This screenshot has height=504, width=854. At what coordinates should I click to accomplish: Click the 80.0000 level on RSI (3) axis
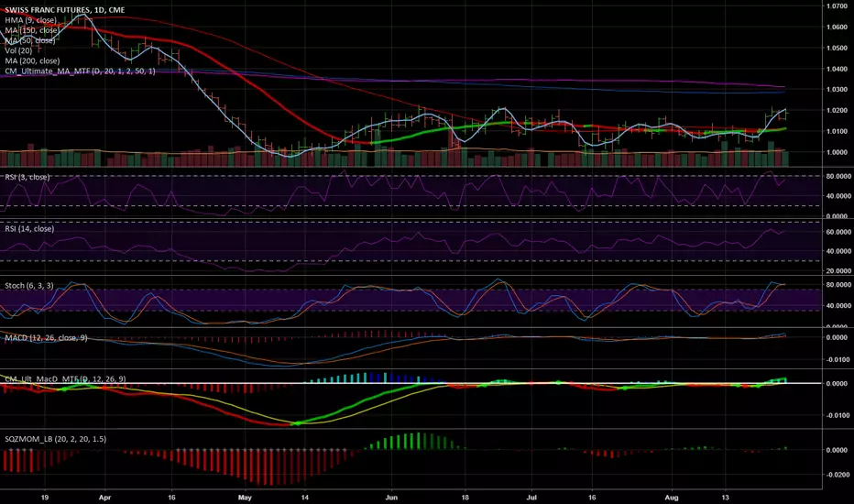[x=838, y=177]
